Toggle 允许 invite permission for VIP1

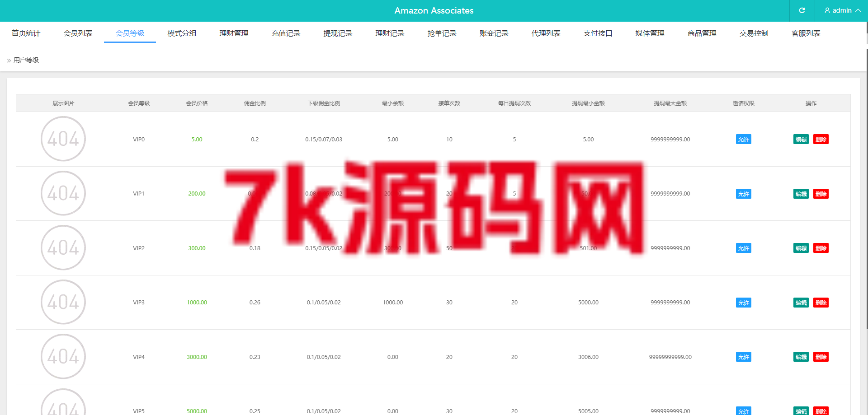click(743, 194)
